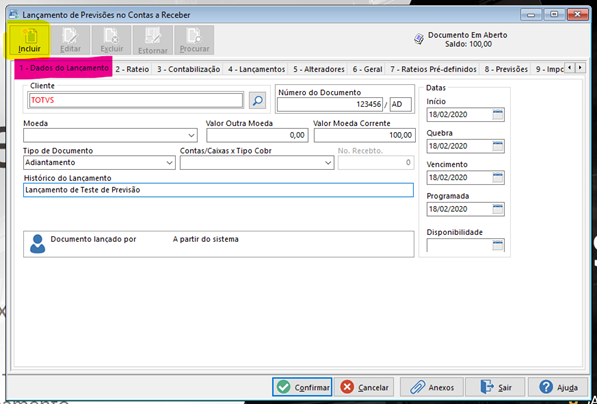Click the Cliente field containing TOTVS
Viewport: 597px width, 404px height.
pyautogui.click(x=136, y=101)
